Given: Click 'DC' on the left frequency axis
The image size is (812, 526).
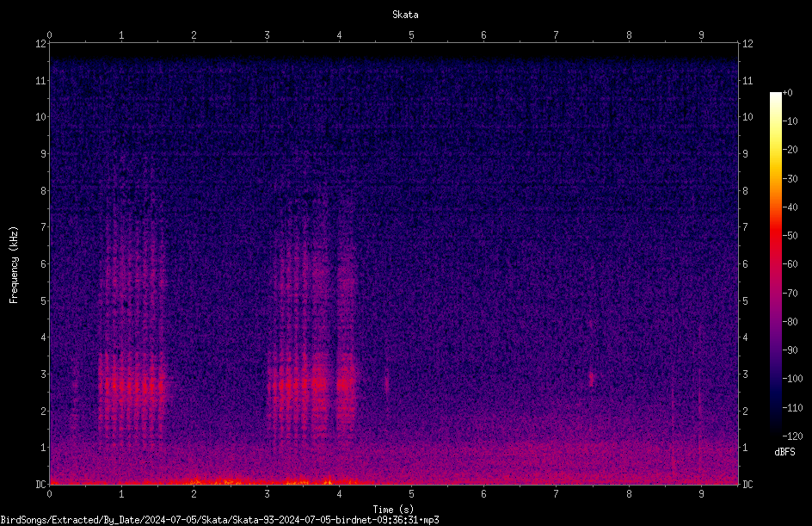Looking at the screenshot, I should click(40, 485).
